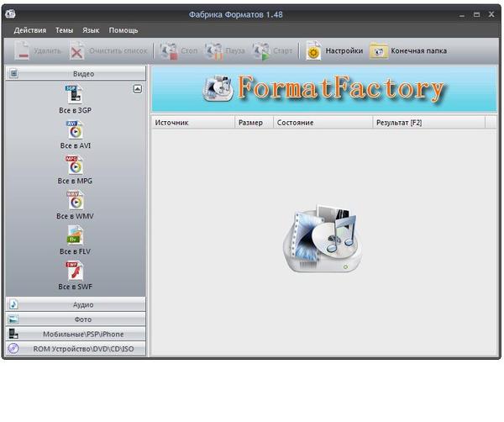Close the Фабрика Форматов window
This screenshot has width=504, height=422.
491,14
